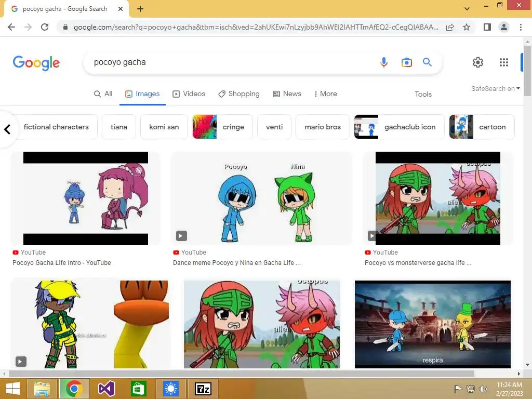Image resolution: width=532 pixels, height=399 pixels.
Task: Switch to Videos results
Action: 189,94
